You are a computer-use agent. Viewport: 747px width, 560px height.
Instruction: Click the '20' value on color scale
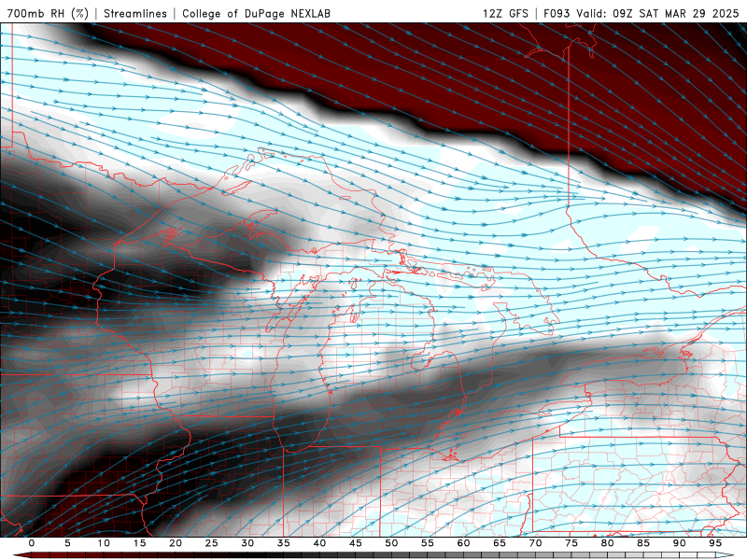176,543
